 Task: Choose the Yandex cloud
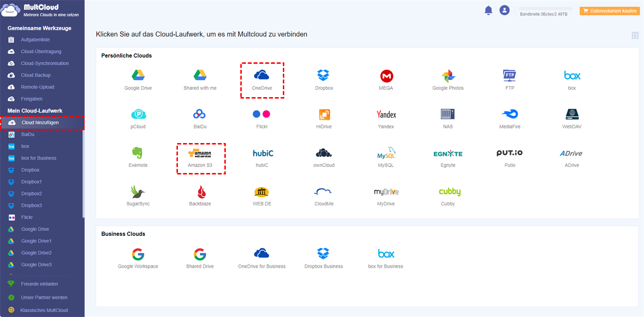pos(386,114)
